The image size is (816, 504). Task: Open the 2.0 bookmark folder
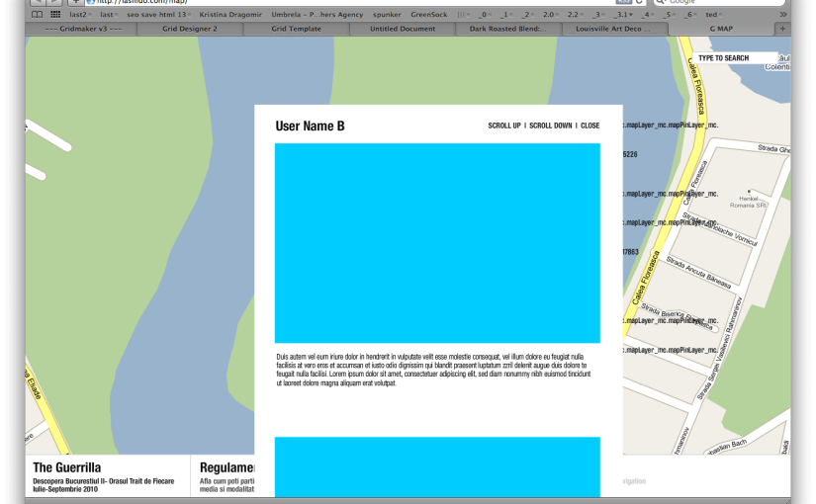point(551,15)
